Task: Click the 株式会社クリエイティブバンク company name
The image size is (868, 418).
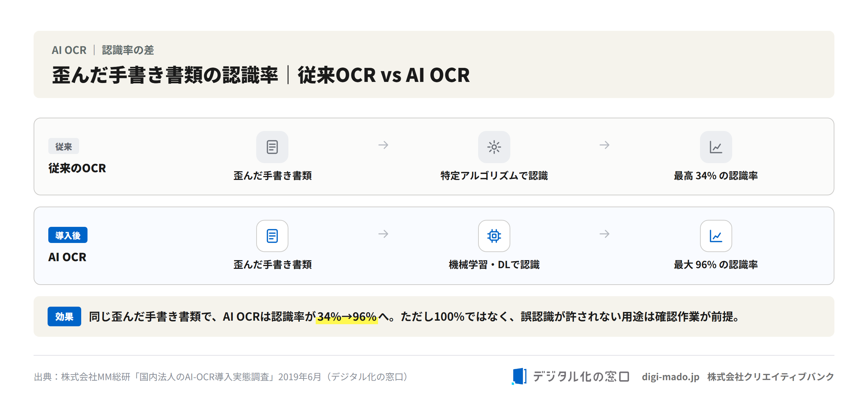Action: [771, 377]
